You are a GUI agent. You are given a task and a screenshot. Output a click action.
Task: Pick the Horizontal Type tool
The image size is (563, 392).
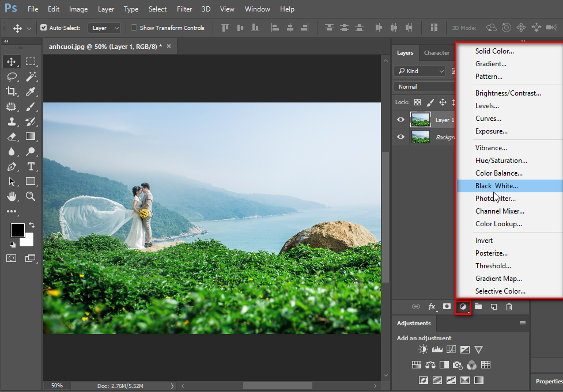(31, 166)
